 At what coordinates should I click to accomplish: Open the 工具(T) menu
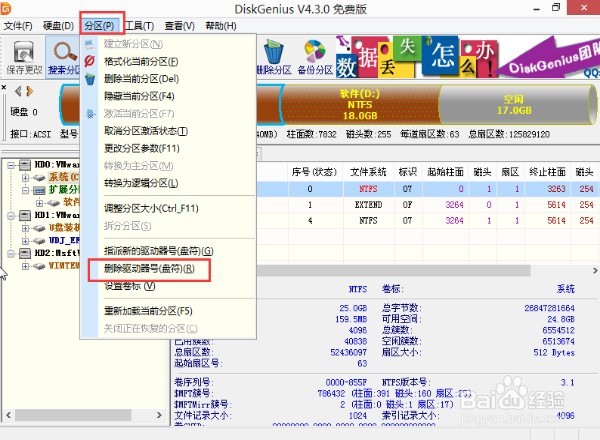[140, 26]
